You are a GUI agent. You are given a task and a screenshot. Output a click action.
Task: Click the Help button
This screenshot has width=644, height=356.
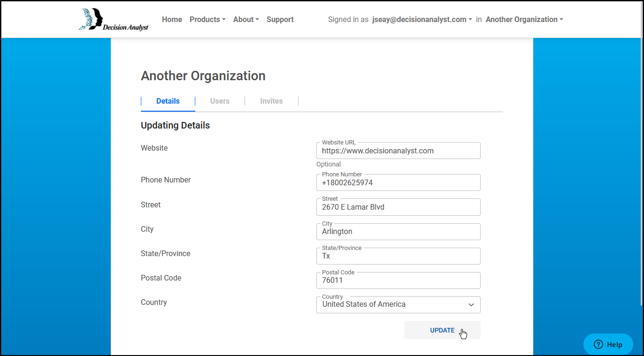pyautogui.click(x=608, y=344)
